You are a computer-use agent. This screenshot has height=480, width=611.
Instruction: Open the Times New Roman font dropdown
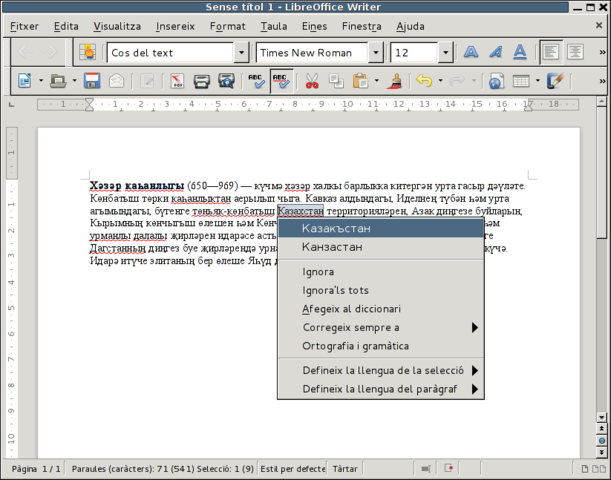click(376, 52)
